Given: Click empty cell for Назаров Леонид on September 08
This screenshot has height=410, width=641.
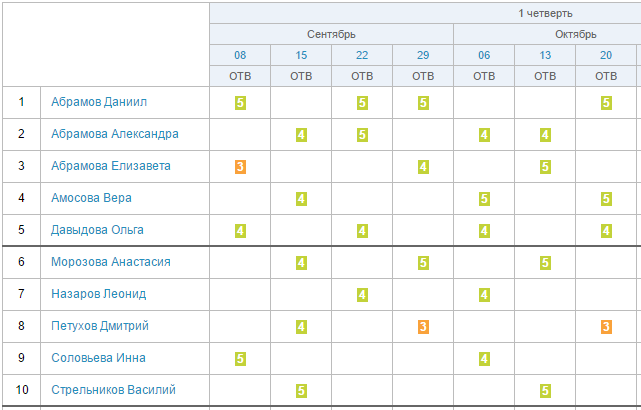Looking at the screenshot, I should pyautogui.click(x=240, y=294).
